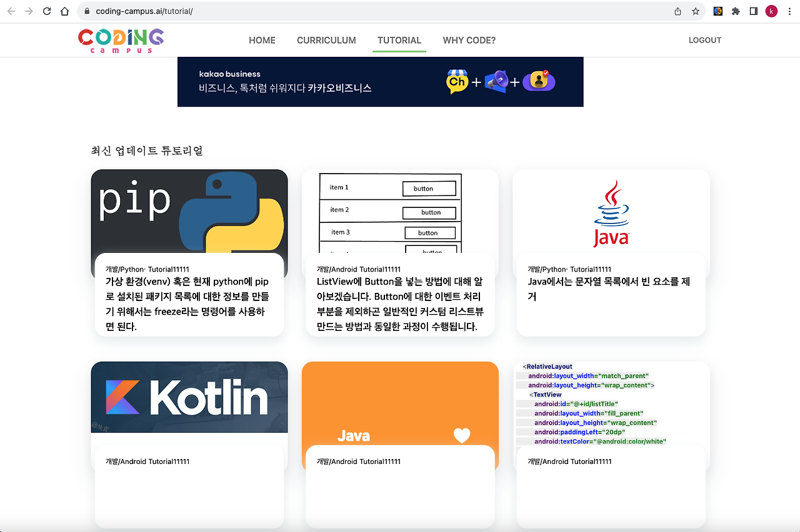
Task: Click the share page icon
Action: coord(677,11)
